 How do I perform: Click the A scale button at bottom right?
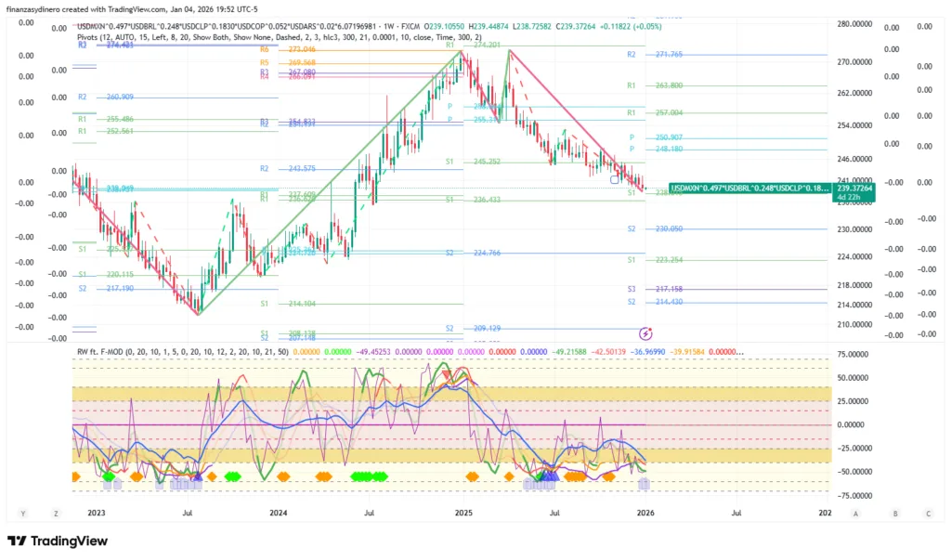[x=855, y=513]
